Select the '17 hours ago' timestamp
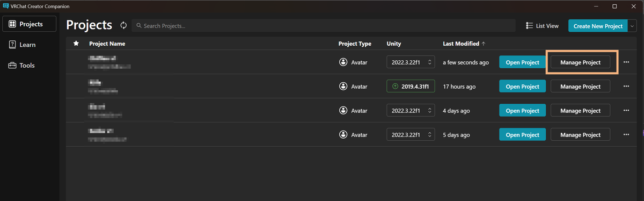644x201 pixels. coord(459,87)
